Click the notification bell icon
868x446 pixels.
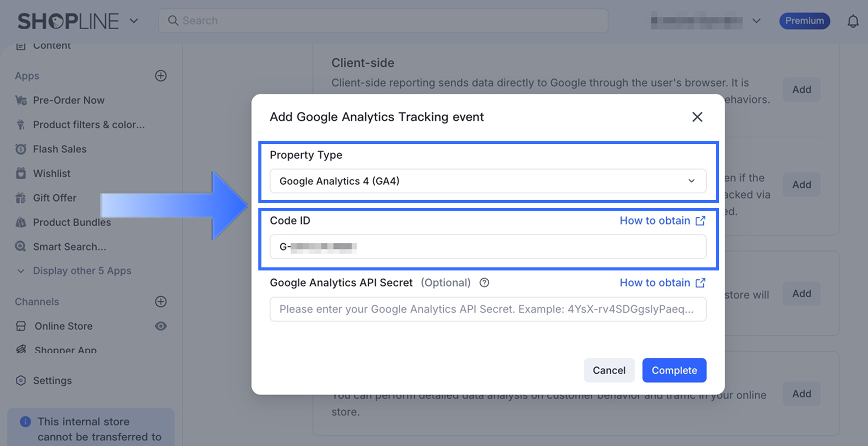tap(853, 21)
